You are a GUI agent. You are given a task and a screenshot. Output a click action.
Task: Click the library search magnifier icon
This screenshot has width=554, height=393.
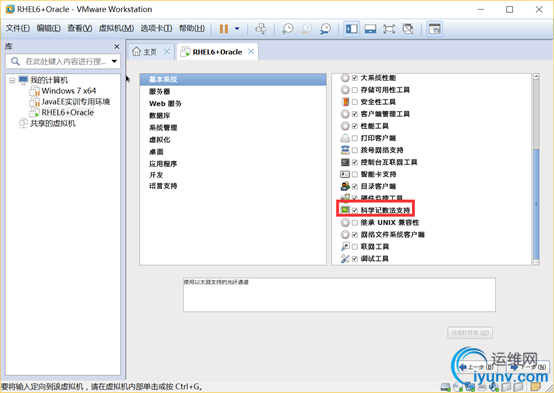[x=15, y=61]
